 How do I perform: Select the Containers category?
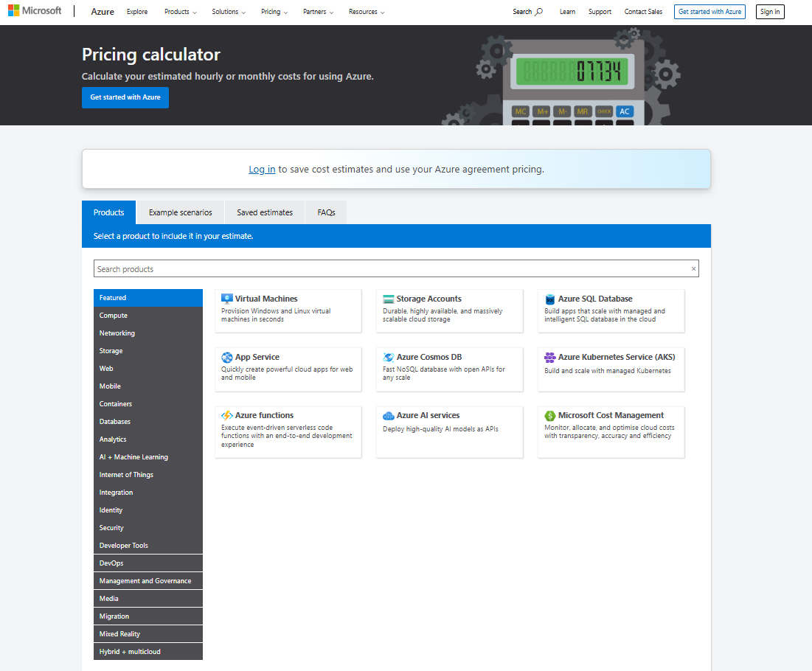148,404
